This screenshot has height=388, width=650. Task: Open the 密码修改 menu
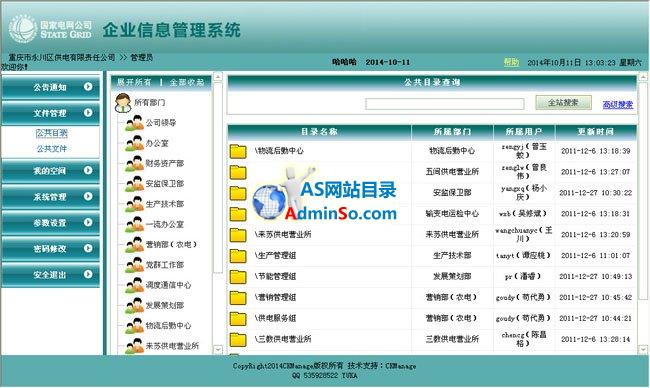[51, 249]
